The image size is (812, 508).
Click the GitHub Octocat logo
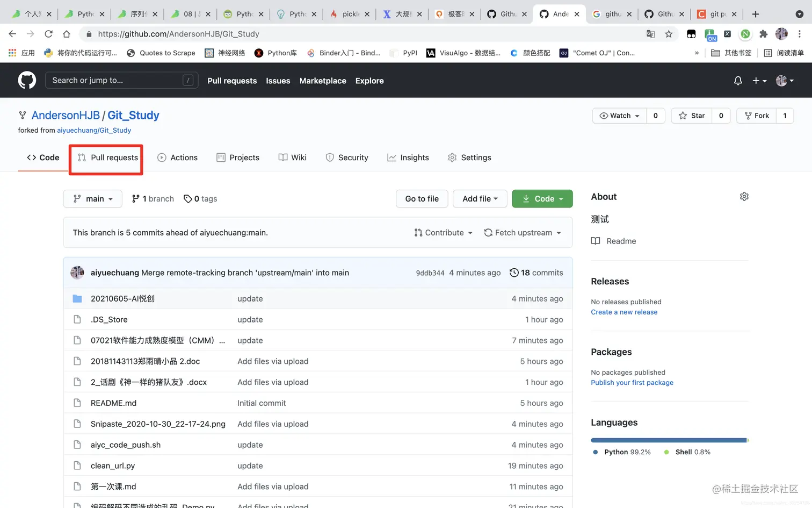pos(27,81)
